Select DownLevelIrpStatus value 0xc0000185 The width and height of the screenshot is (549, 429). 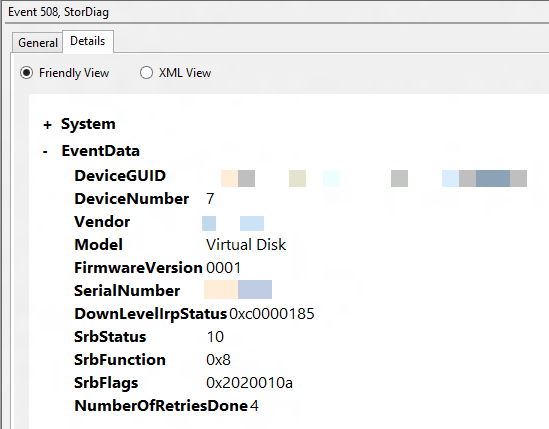272,314
